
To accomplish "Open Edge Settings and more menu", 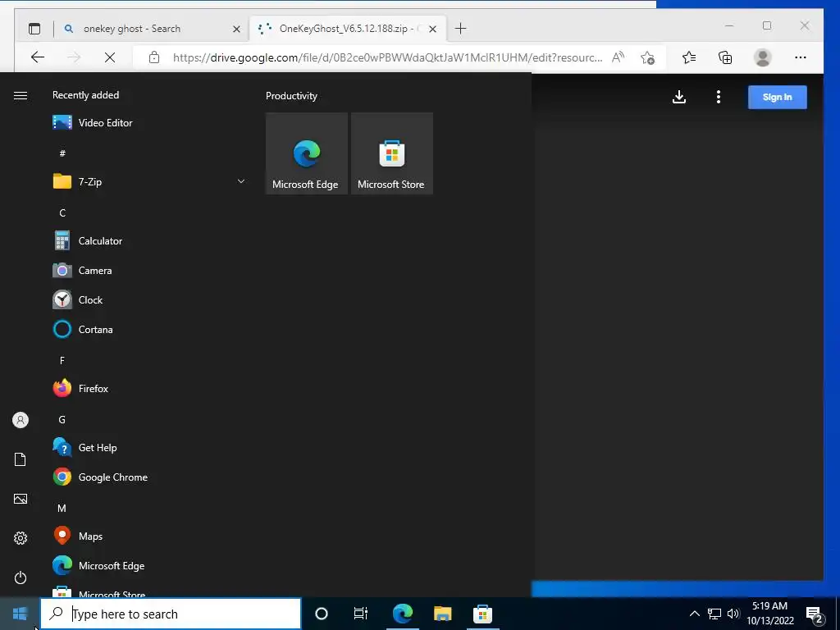I will click(801, 57).
